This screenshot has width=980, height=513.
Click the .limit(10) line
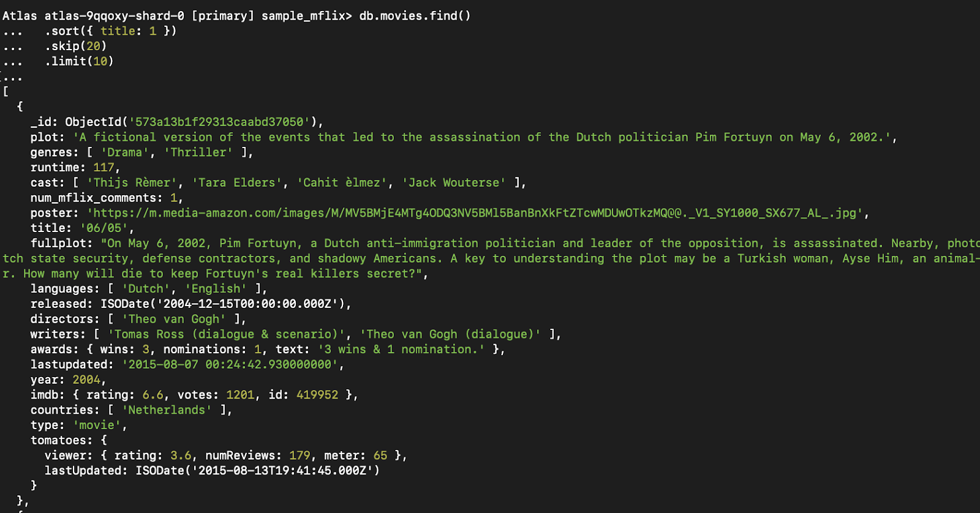point(79,61)
